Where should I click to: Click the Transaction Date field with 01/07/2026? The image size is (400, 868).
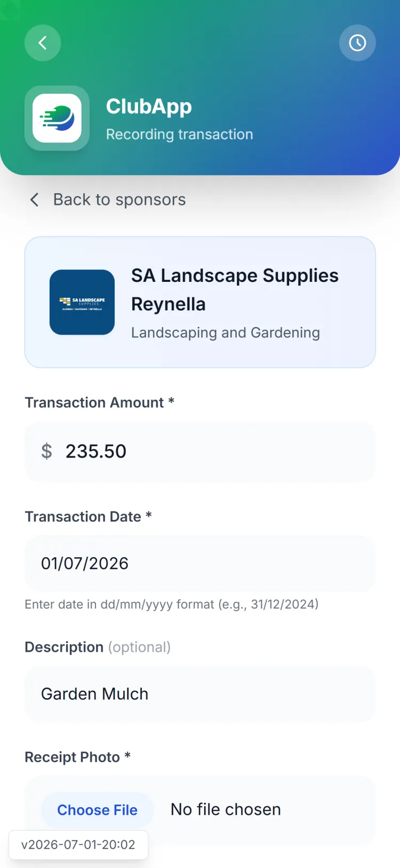(200, 564)
